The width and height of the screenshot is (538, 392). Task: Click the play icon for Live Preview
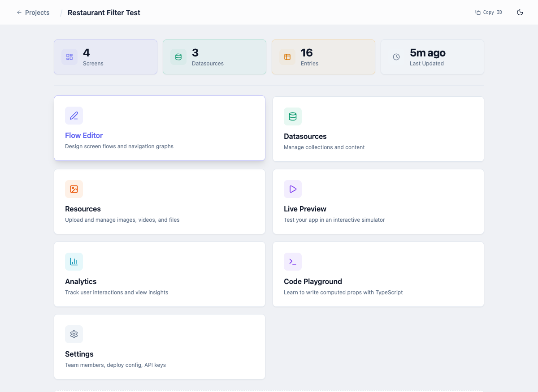pos(293,189)
